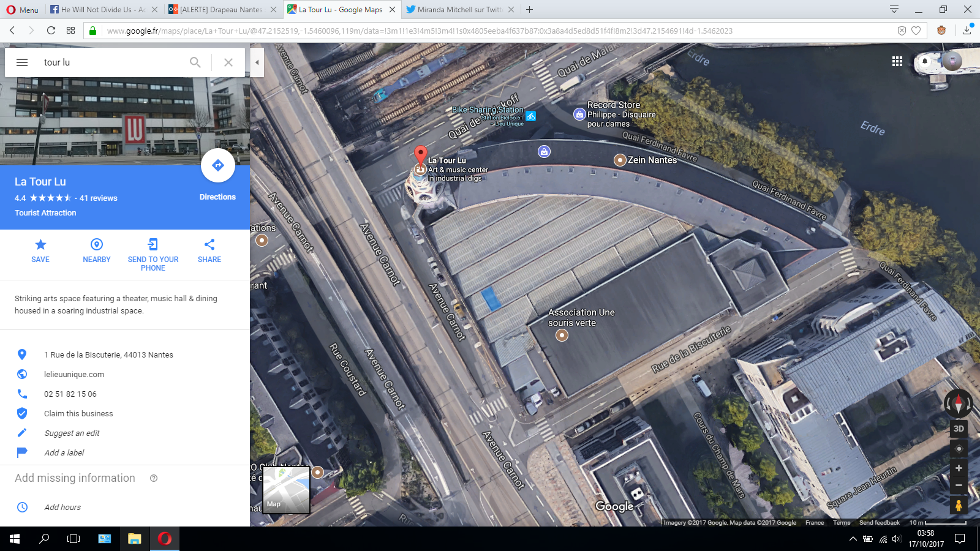Reset map orientation with the compass
Viewport: 980px width, 551px height.
click(959, 404)
